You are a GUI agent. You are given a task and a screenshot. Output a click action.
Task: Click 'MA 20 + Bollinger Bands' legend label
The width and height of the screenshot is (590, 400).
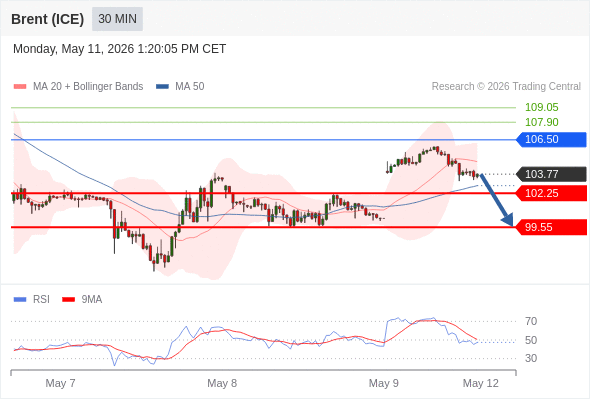[88, 87]
